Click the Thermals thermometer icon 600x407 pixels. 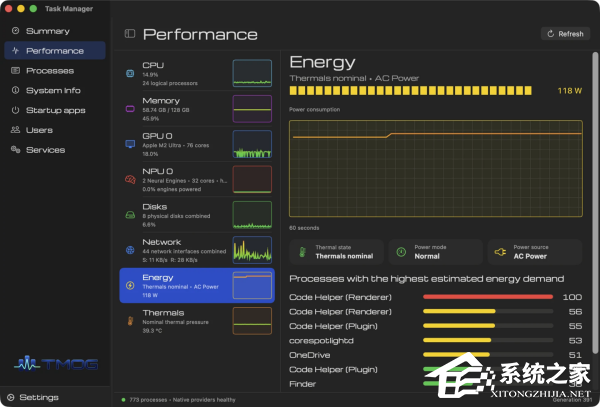(x=130, y=321)
